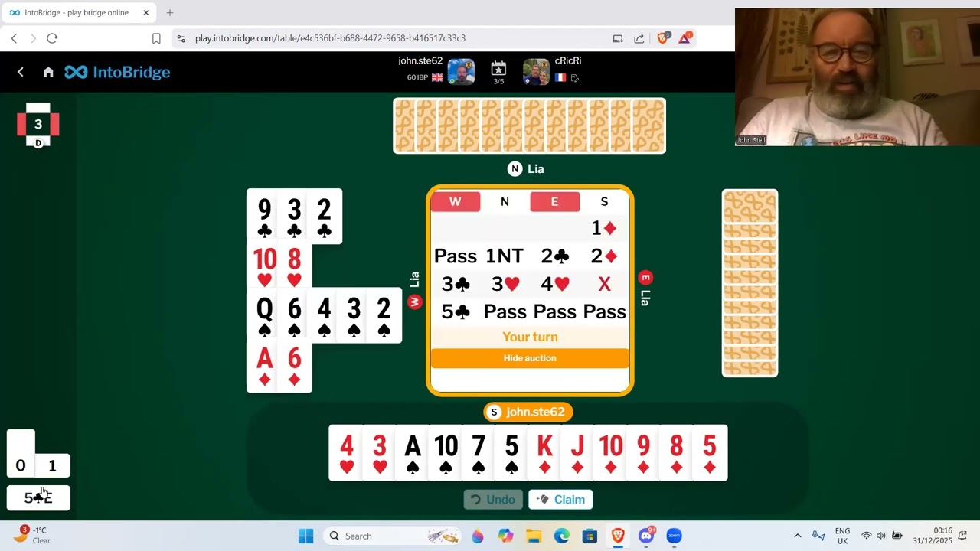980x551 pixels.
Task: Click the Hide auction button
Action: click(530, 358)
